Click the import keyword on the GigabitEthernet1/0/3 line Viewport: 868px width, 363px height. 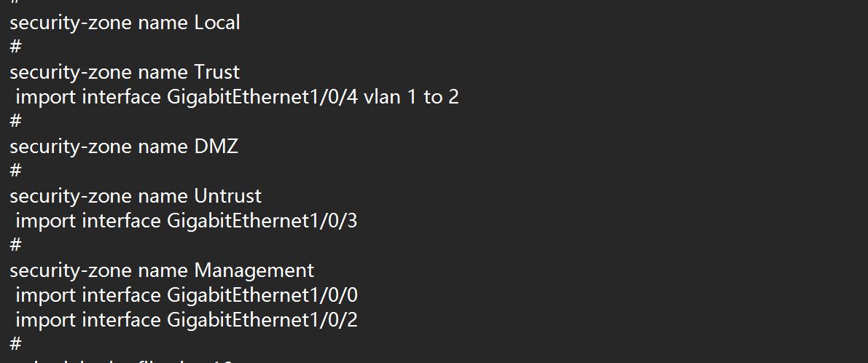coord(45,221)
